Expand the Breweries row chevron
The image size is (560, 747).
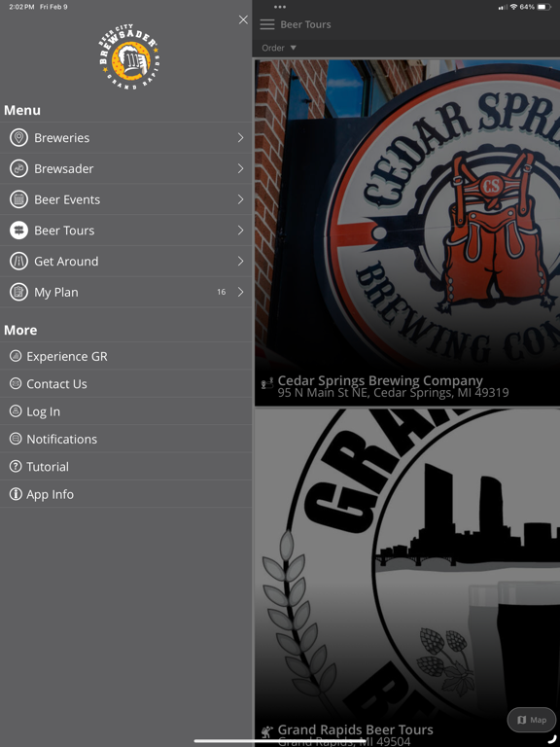pos(240,138)
